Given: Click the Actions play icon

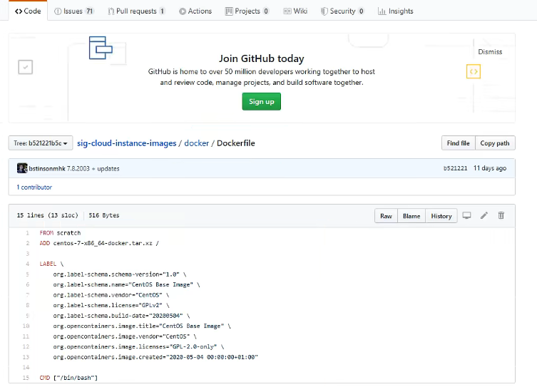Looking at the screenshot, I should coord(183,11).
